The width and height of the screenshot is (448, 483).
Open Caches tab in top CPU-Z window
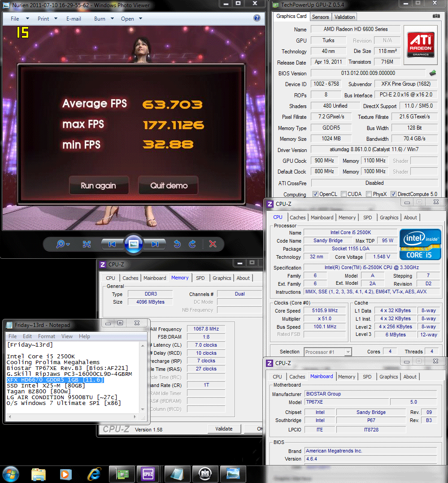click(297, 218)
